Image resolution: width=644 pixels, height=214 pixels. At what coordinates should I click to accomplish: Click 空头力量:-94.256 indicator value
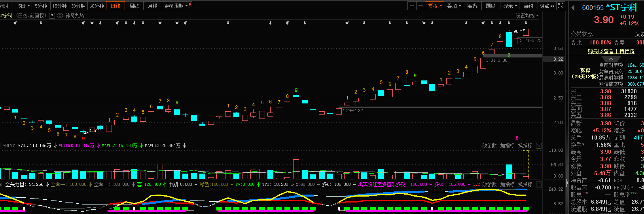tap(24, 185)
